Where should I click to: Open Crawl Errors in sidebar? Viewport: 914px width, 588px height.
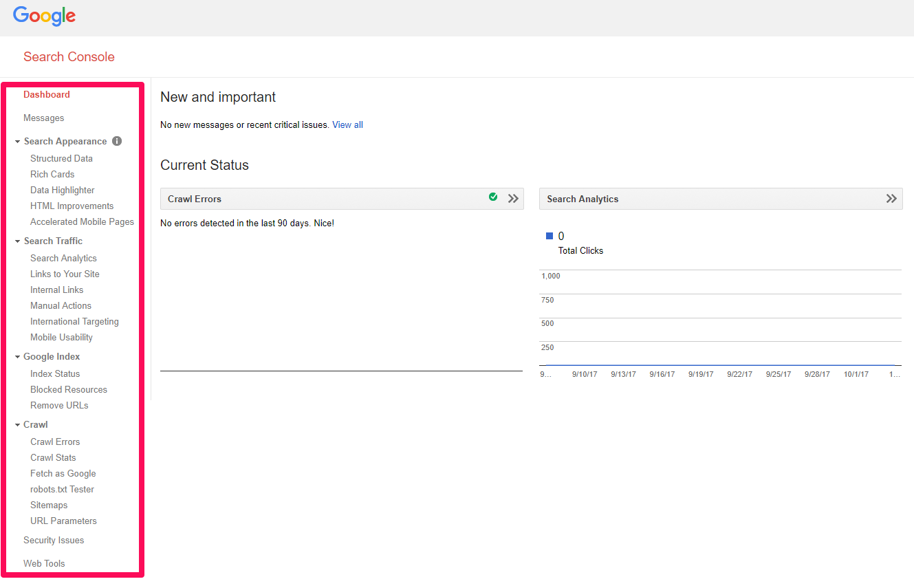click(55, 442)
